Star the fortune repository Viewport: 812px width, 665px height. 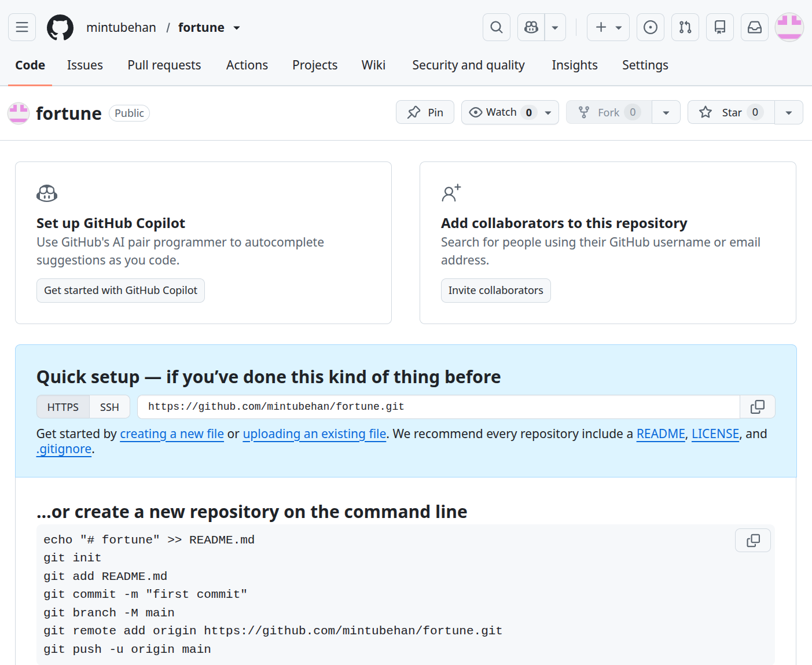(x=731, y=112)
